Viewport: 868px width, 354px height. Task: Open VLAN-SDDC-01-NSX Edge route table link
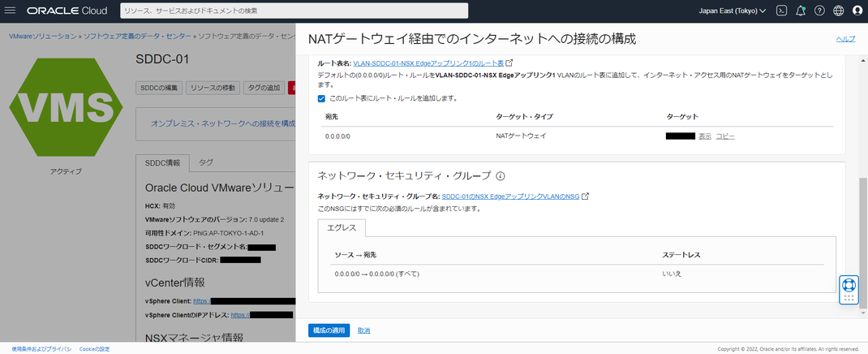[x=428, y=63]
